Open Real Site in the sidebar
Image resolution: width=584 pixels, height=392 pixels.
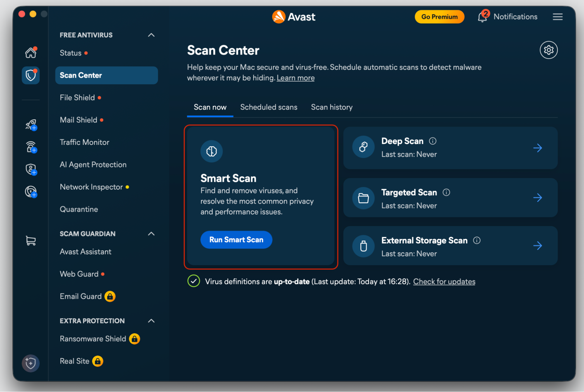tap(74, 361)
